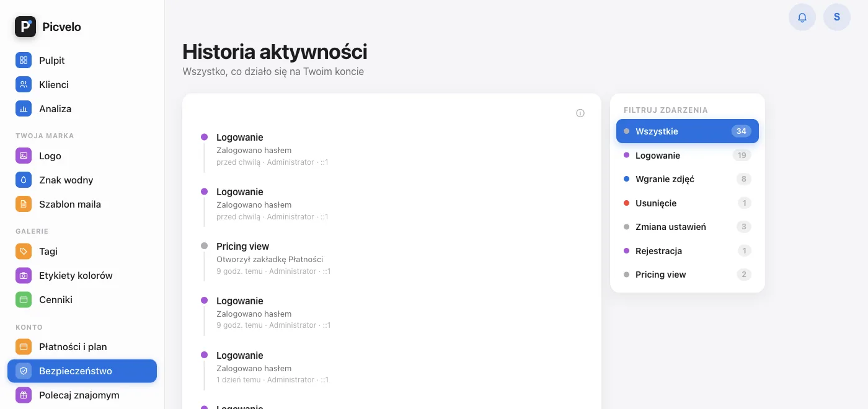Open notifications with the bell icon
The width and height of the screenshot is (868, 409).
(x=802, y=17)
